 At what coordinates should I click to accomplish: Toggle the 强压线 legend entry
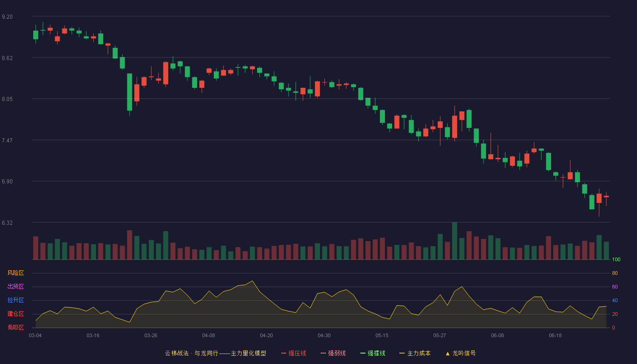click(293, 353)
